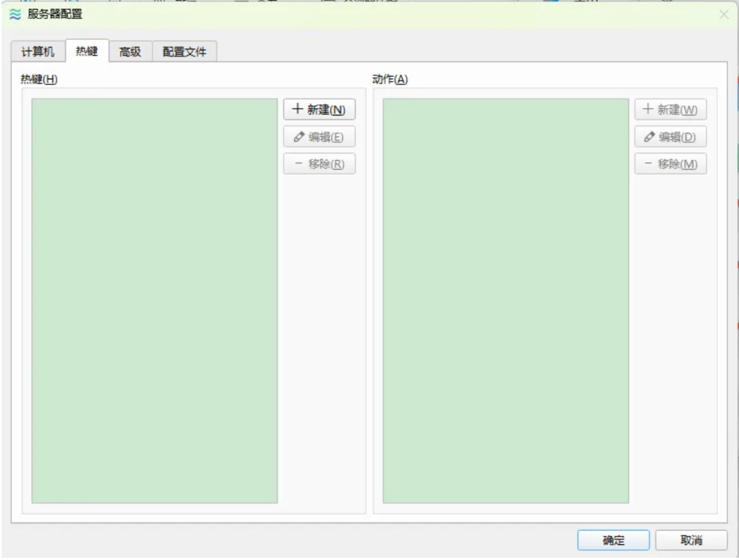Switch to the 计算机 tab
This screenshot has height=560, width=739.
(40, 51)
